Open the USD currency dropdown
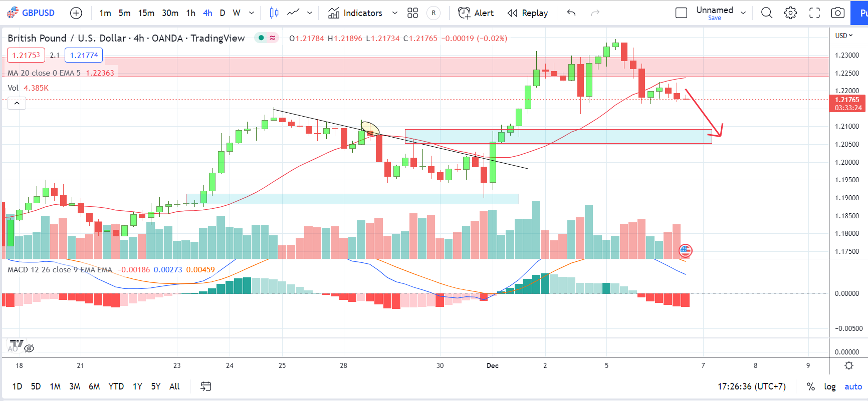 coord(844,36)
